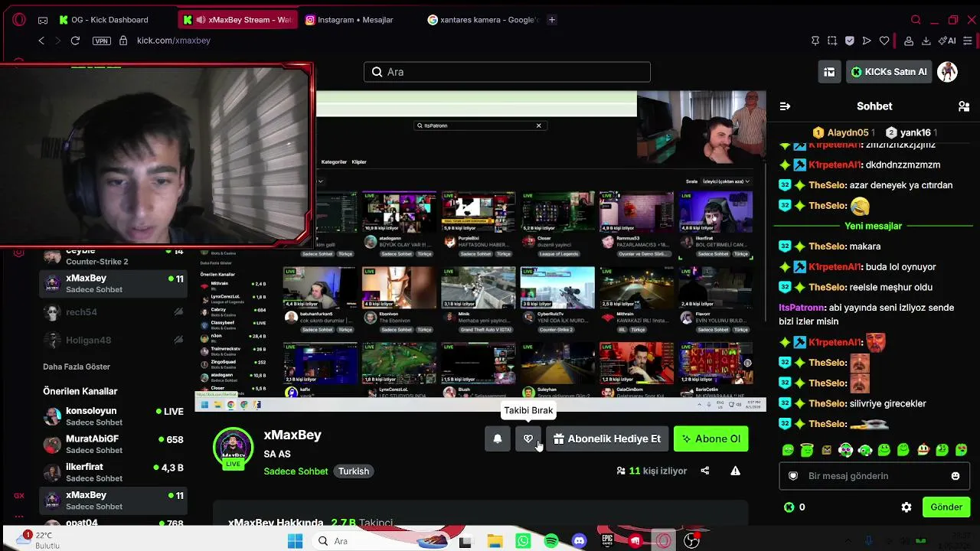Open the weather widget showing 22°C
This screenshot has width=980, height=551.
point(38,540)
